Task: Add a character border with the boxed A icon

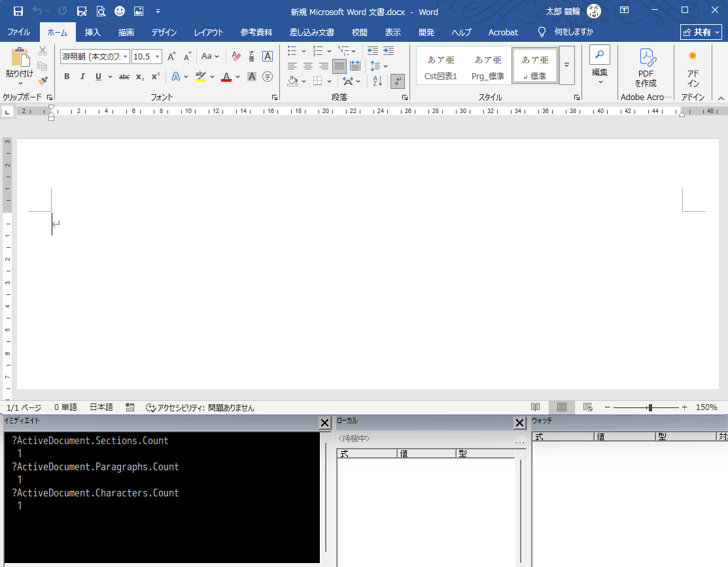Action: coord(268,57)
